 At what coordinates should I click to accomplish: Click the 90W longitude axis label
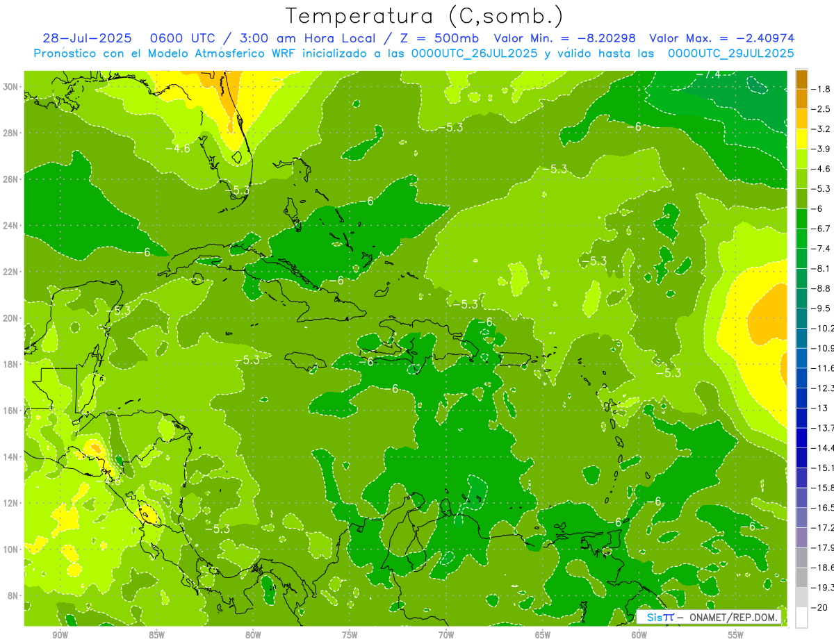pyautogui.click(x=60, y=634)
